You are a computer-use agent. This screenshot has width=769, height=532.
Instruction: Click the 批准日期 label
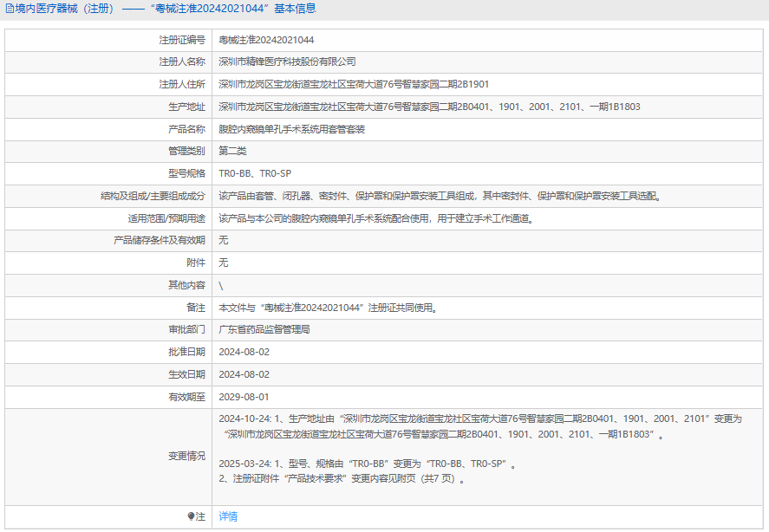pos(187,352)
